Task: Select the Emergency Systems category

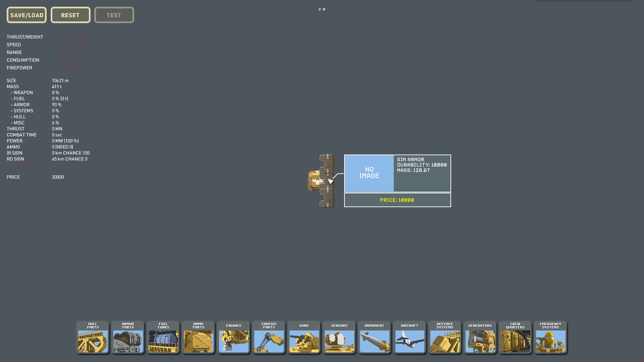Action: pyautogui.click(x=550, y=337)
